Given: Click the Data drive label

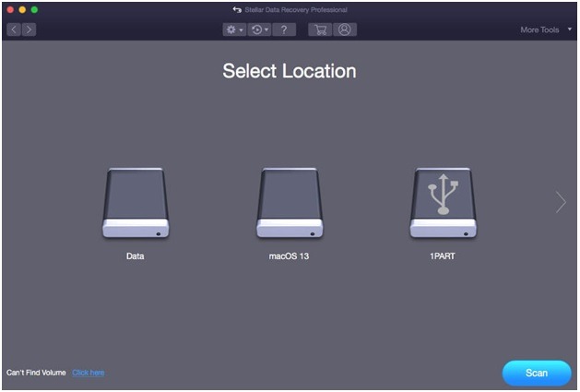Looking at the screenshot, I should 135,256.
